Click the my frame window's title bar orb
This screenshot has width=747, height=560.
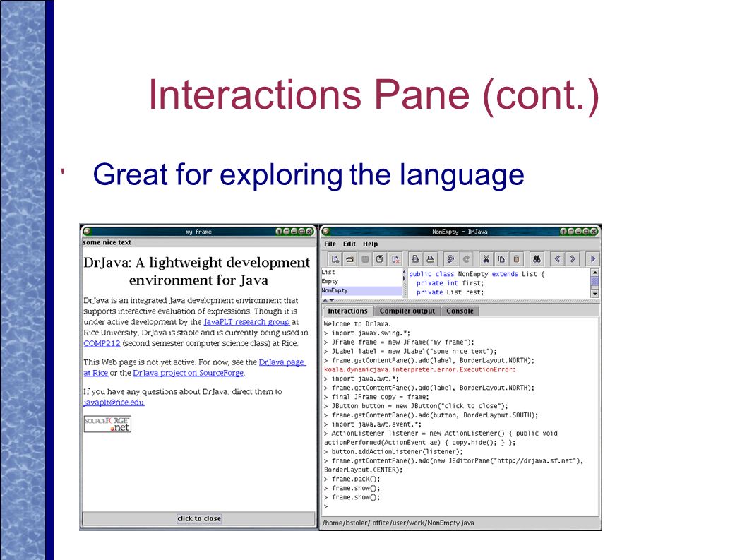87,231
